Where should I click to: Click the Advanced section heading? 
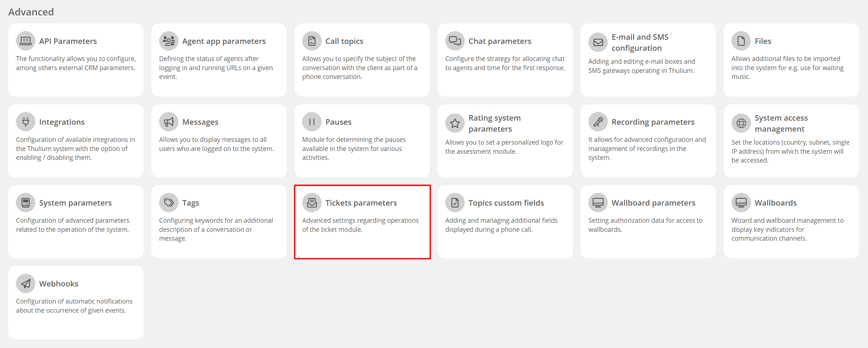pos(31,12)
